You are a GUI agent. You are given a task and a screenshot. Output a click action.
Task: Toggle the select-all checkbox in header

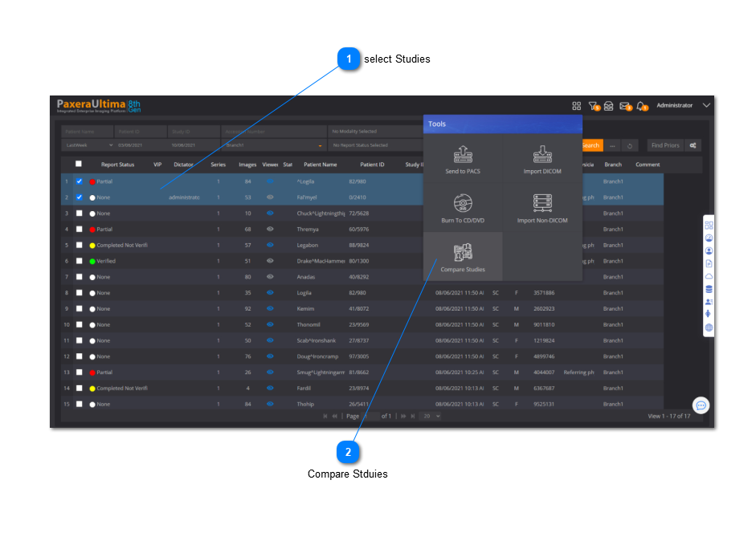[x=79, y=165]
